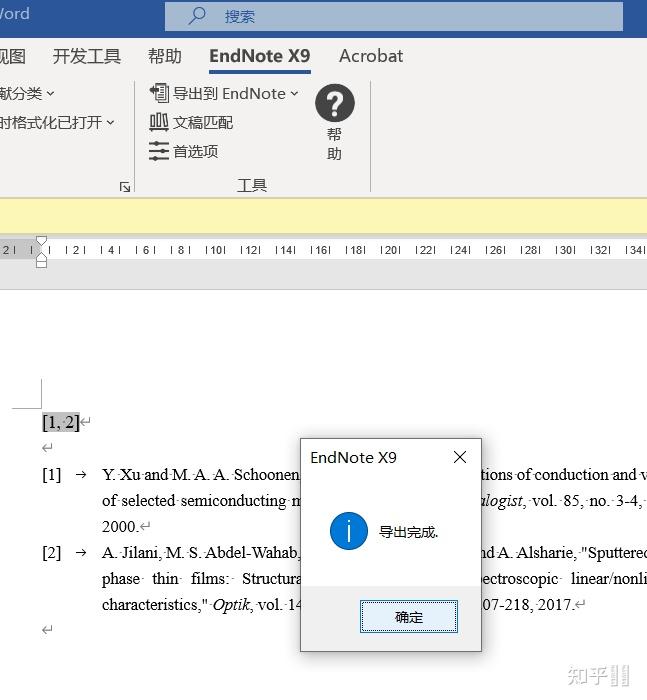
Task: Close the EndNote X9 dialog
Action: click(459, 457)
